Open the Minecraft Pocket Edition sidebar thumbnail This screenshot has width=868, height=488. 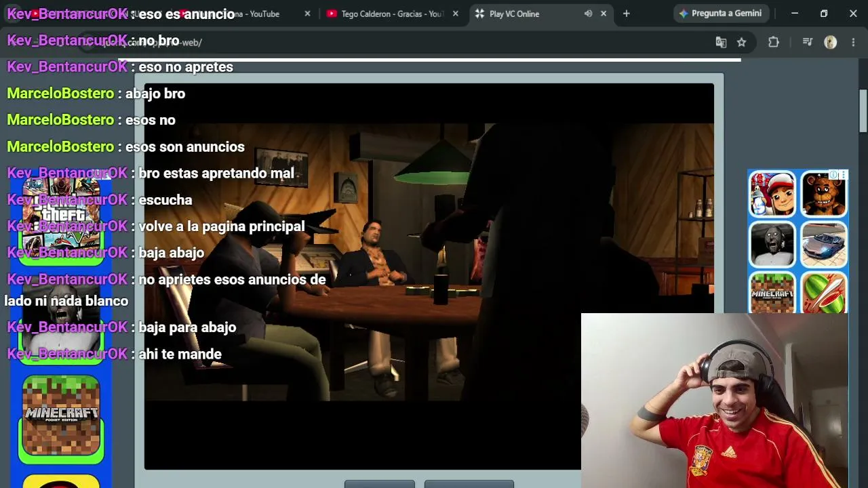click(62, 419)
